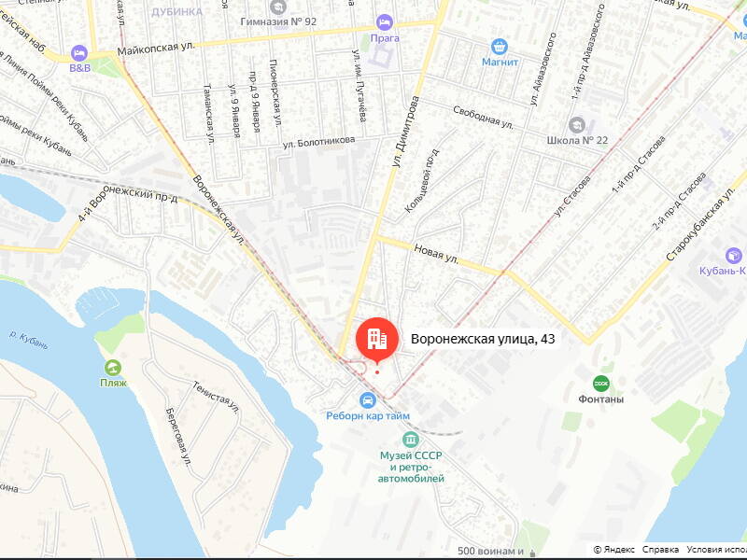Click the Новая ул. street label
747x560 pixels.
[436, 254]
